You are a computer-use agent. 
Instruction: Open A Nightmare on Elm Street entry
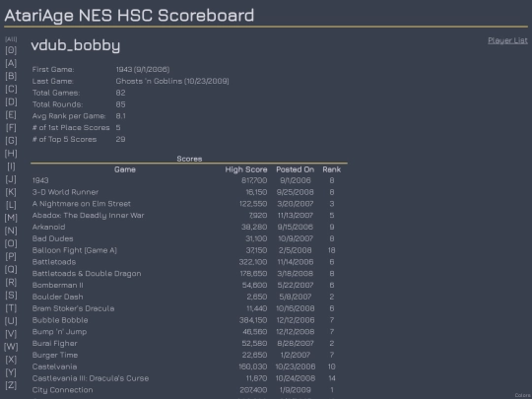[82, 204]
